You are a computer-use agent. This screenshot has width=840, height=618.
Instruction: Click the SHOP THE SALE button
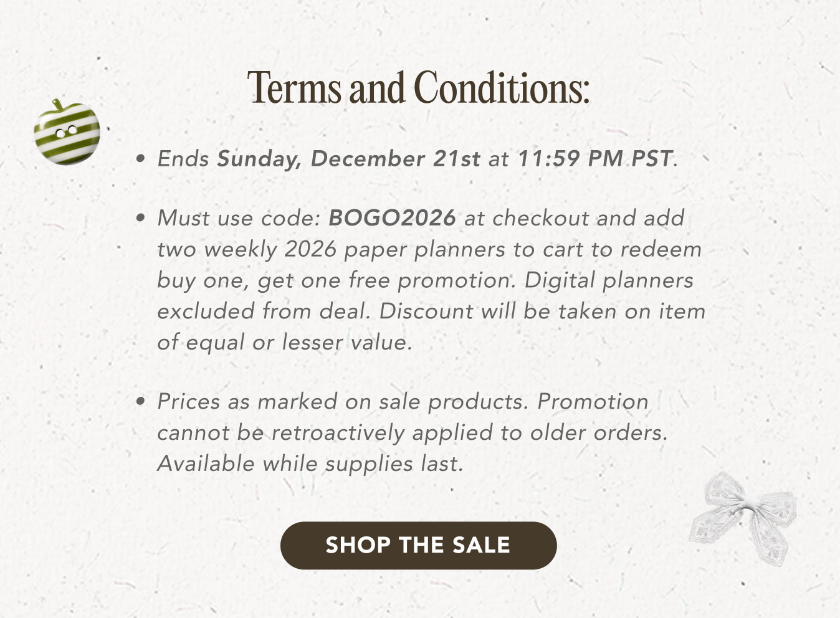[419, 544]
